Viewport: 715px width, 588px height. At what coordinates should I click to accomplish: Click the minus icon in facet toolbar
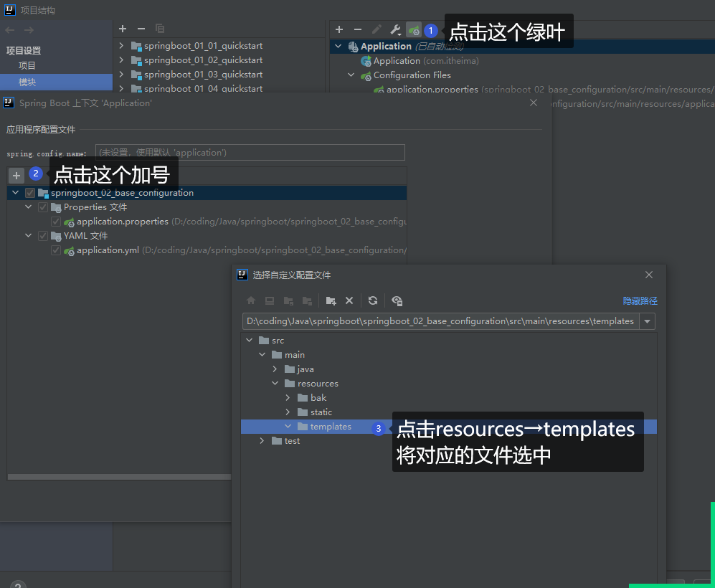358,29
